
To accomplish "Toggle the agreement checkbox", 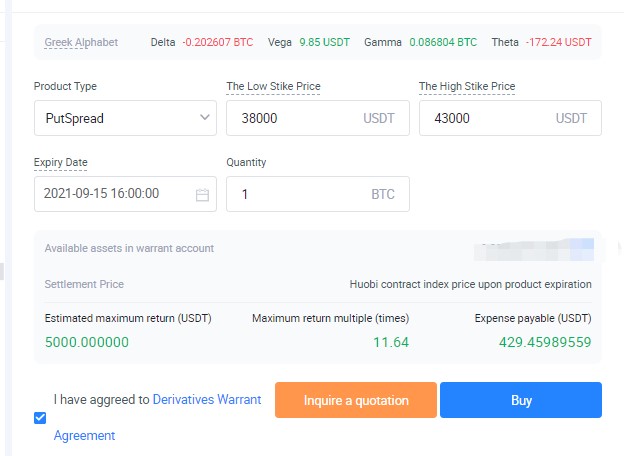I will point(40,418).
